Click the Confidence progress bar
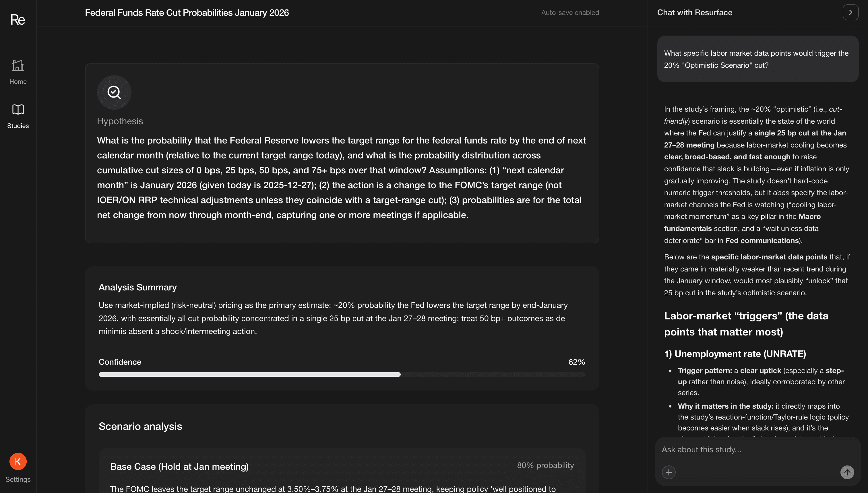868x493 pixels. 342,374
